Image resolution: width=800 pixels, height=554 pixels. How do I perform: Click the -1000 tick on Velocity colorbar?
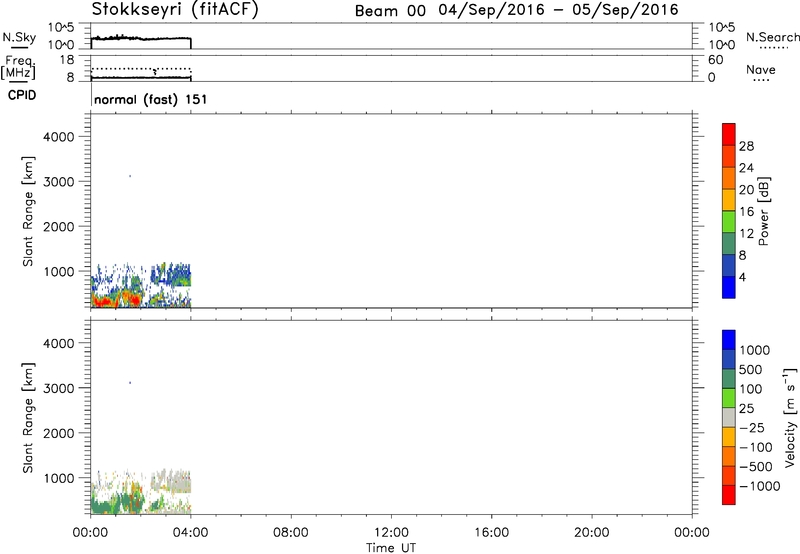[x=760, y=486]
